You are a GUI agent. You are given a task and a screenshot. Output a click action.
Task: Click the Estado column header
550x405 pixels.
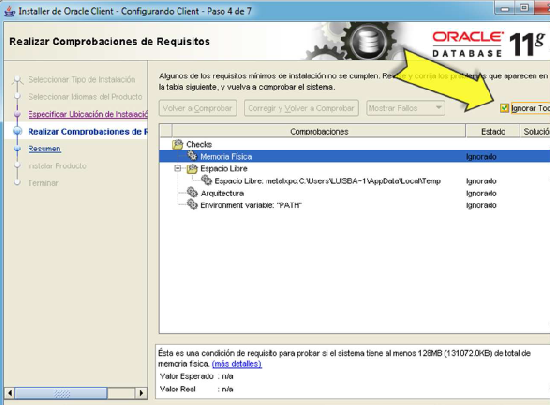(x=493, y=131)
